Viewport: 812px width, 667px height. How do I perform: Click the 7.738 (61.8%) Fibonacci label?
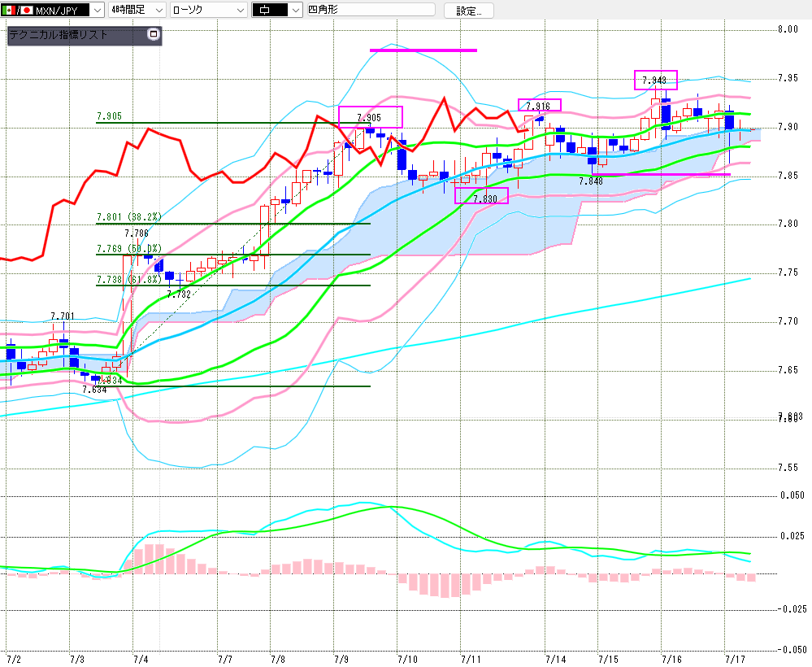pos(129,280)
